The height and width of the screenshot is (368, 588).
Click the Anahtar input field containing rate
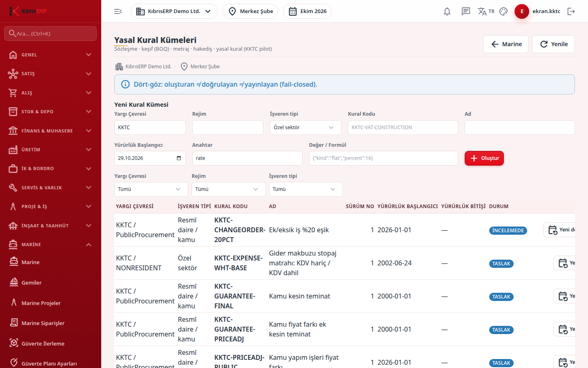(x=247, y=158)
